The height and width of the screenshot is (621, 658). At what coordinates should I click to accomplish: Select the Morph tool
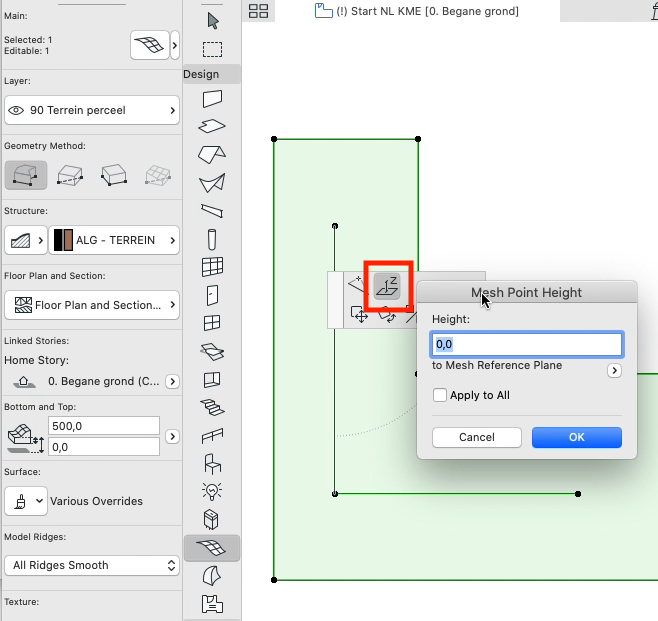212,576
